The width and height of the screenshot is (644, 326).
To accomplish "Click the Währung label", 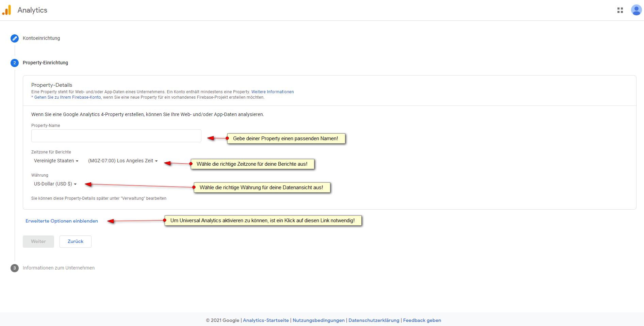I will [40, 175].
